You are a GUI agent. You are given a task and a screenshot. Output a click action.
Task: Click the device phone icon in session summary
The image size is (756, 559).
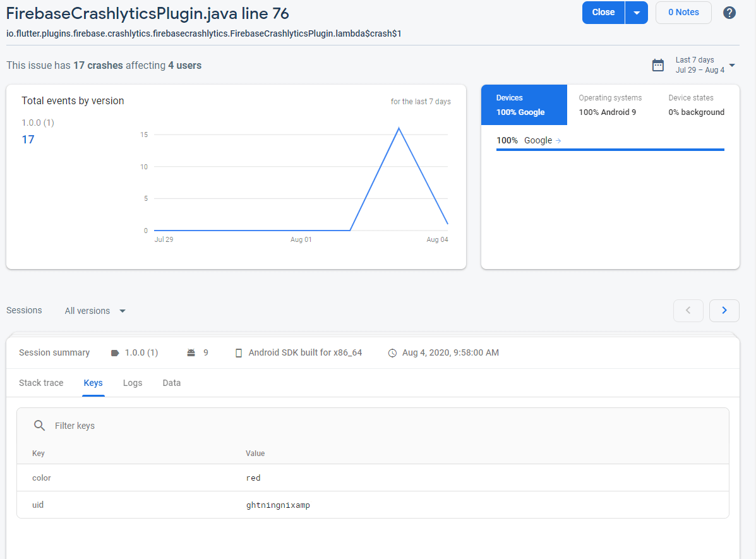point(238,353)
